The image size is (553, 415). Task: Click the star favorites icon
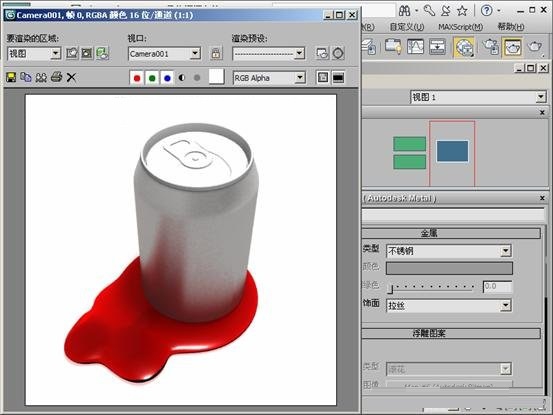[x=462, y=11]
